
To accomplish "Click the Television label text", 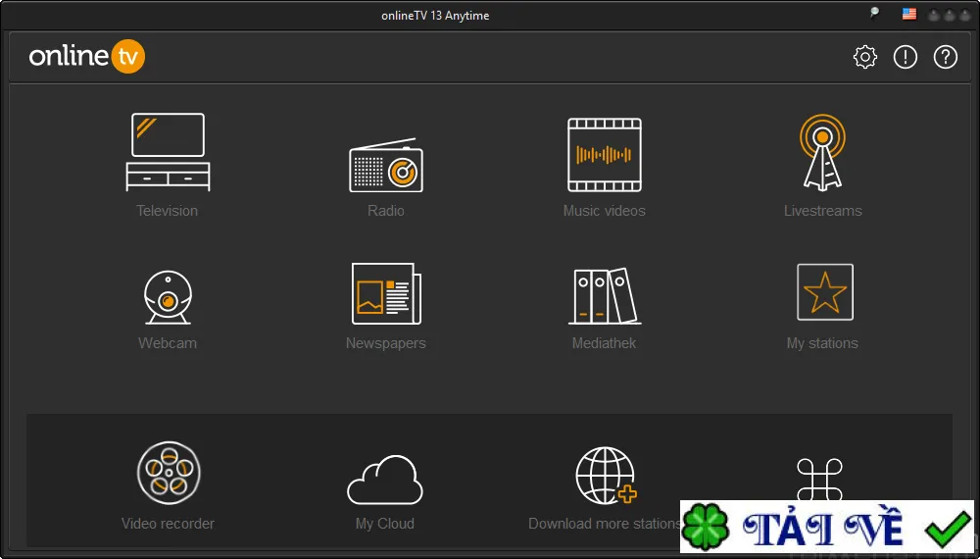I will pos(168,211).
